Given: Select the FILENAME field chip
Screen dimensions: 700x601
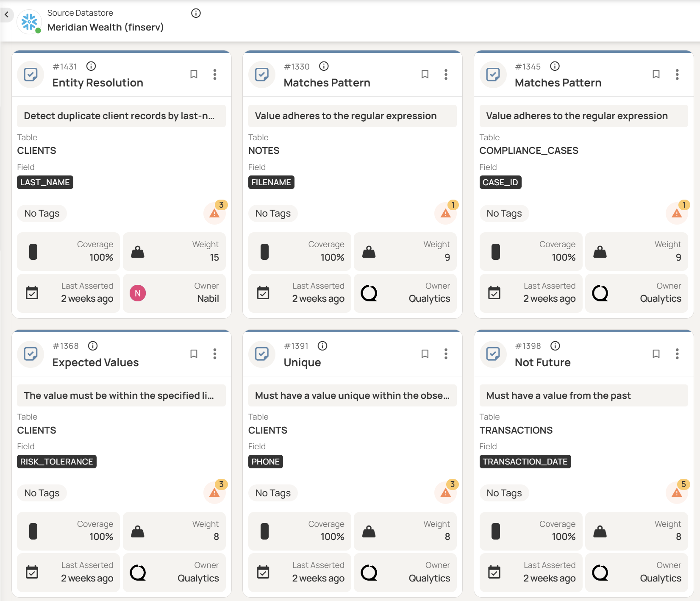Looking at the screenshot, I should [271, 182].
